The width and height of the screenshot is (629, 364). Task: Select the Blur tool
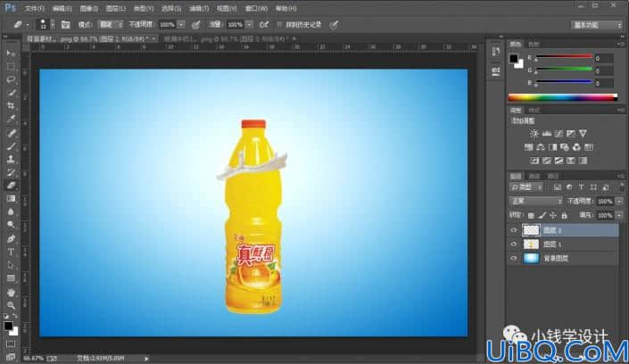(11, 212)
